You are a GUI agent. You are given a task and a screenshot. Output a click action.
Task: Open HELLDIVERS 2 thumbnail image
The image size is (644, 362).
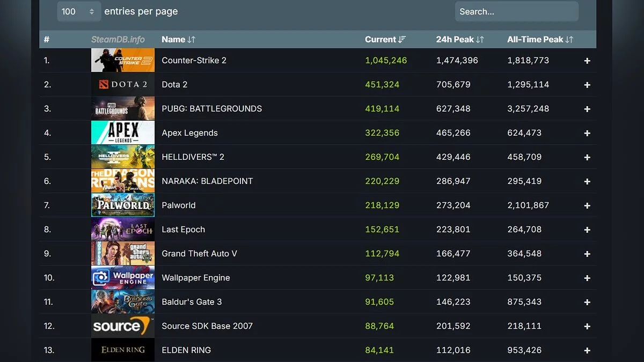123,157
